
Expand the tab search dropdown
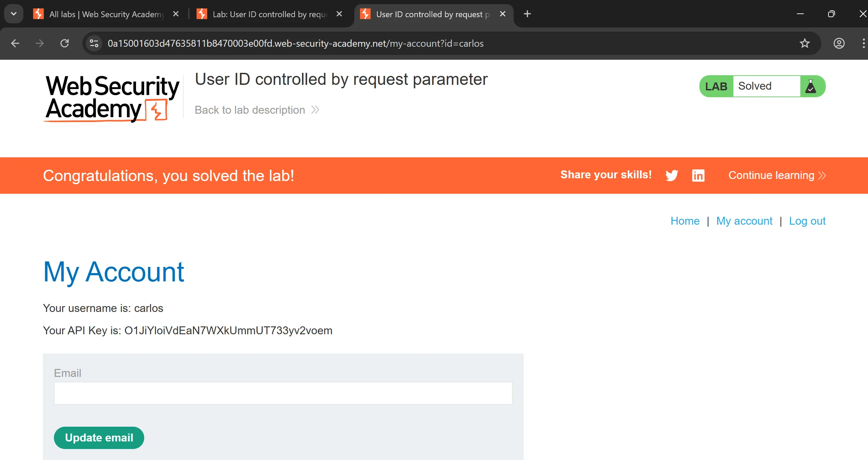click(14, 14)
